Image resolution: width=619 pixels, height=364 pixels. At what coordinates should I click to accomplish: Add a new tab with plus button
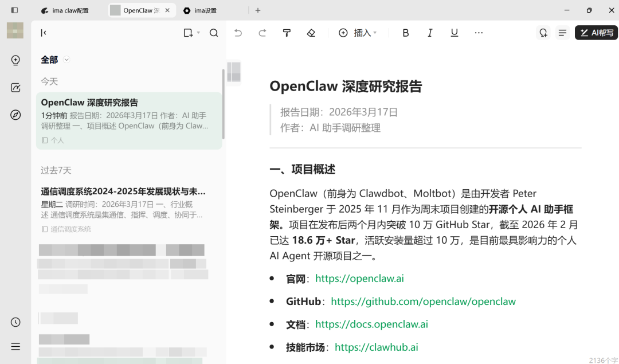258,11
